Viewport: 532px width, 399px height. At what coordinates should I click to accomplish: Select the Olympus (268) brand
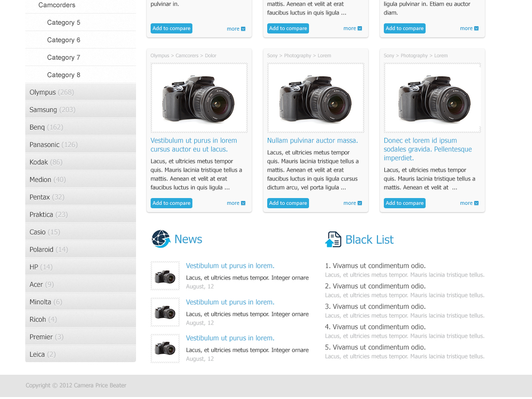51,92
